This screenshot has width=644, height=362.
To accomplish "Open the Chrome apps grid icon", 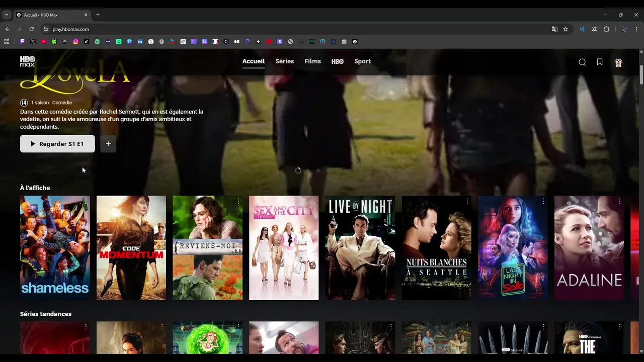I will [7, 42].
